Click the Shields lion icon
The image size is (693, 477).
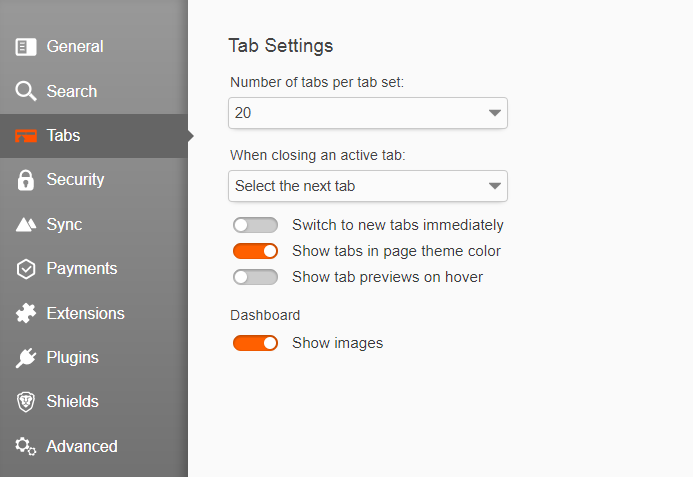[x=26, y=402]
